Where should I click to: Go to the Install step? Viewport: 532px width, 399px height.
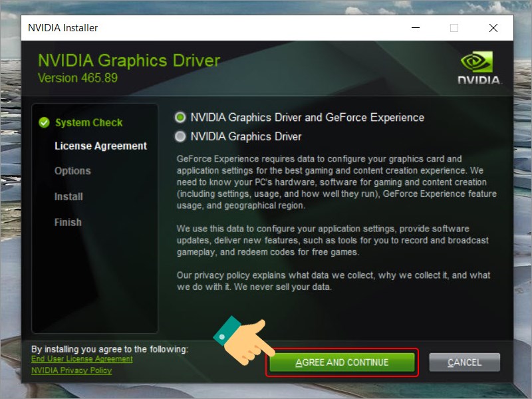click(68, 196)
